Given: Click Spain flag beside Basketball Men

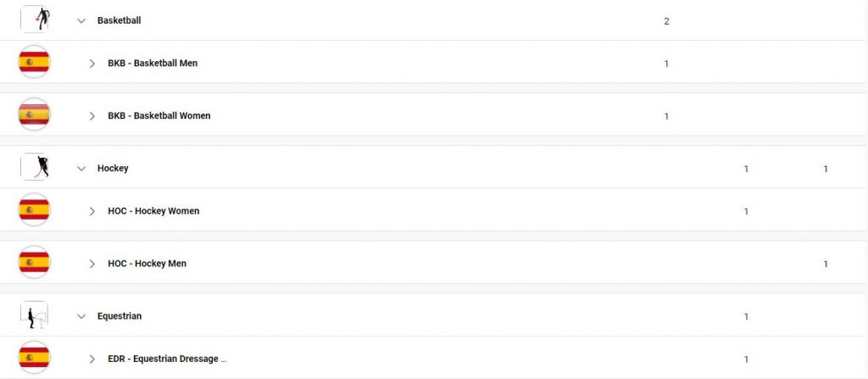Looking at the screenshot, I should pyautogui.click(x=34, y=62).
